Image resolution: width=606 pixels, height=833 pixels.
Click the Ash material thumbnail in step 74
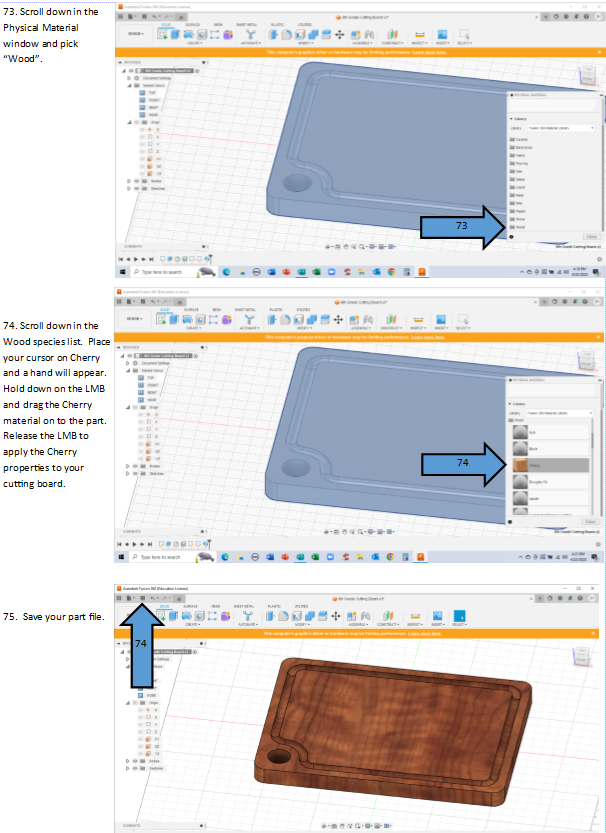pyautogui.click(x=520, y=432)
